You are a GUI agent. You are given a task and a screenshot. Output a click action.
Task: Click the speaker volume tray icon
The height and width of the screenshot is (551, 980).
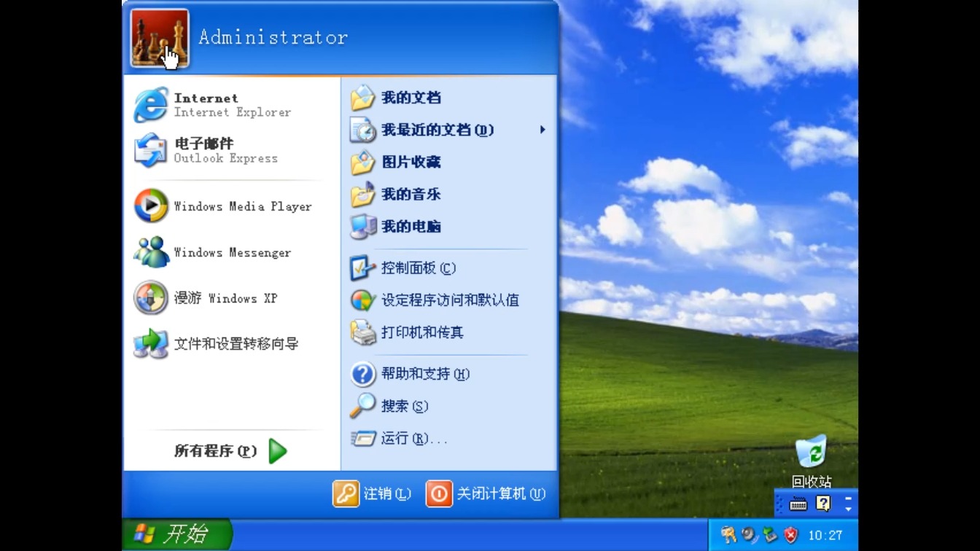point(749,535)
